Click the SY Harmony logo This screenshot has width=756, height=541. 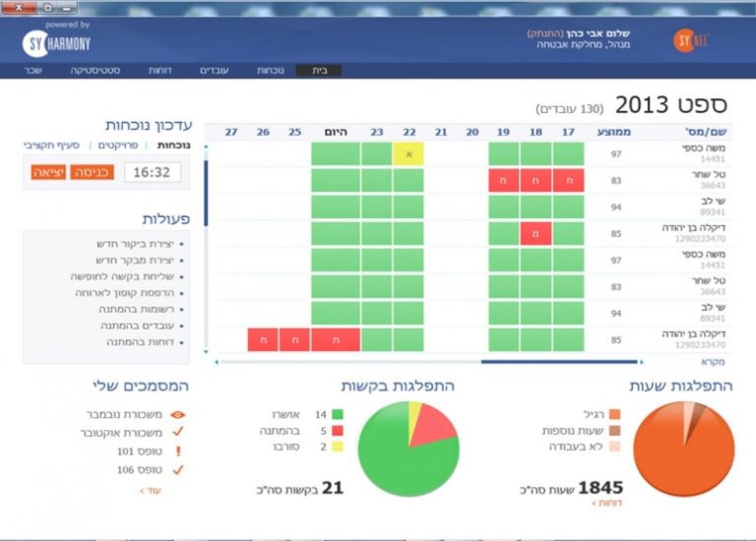(x=56, y=42)
